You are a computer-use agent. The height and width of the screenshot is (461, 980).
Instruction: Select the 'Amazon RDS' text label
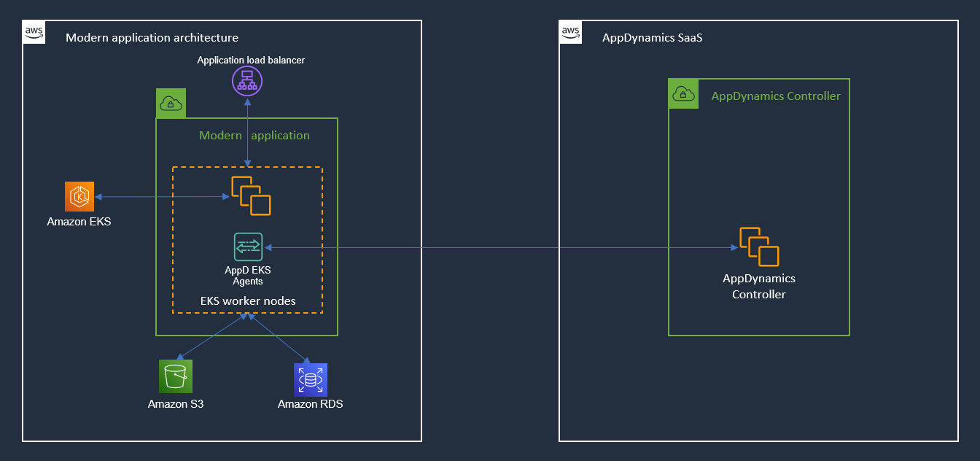click(x=310, y=403)
